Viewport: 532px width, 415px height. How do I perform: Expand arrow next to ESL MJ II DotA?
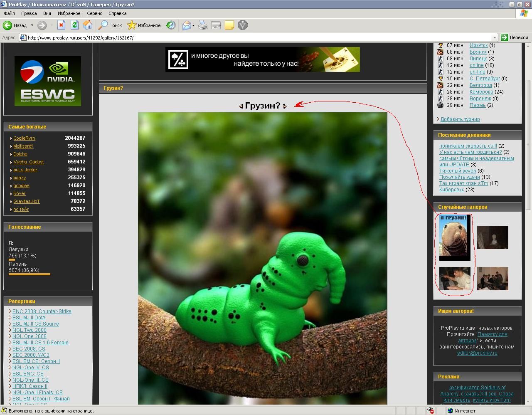(10, 318)
